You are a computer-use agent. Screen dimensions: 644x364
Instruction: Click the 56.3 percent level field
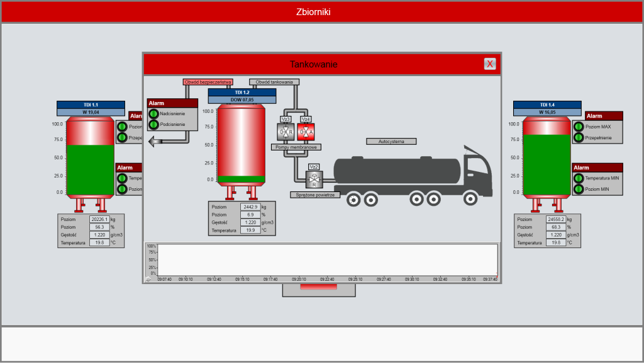click(99, 227)
